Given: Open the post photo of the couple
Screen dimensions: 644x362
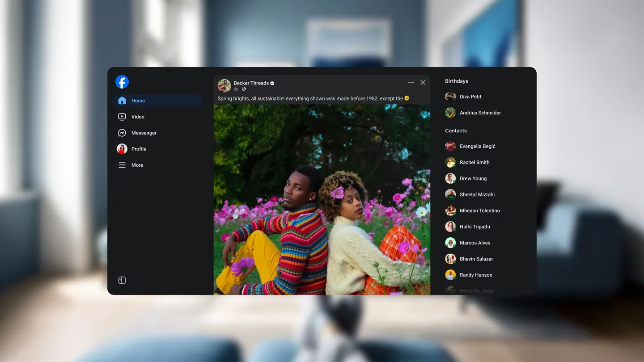Looking at the screenshot, I should [322, 199].
